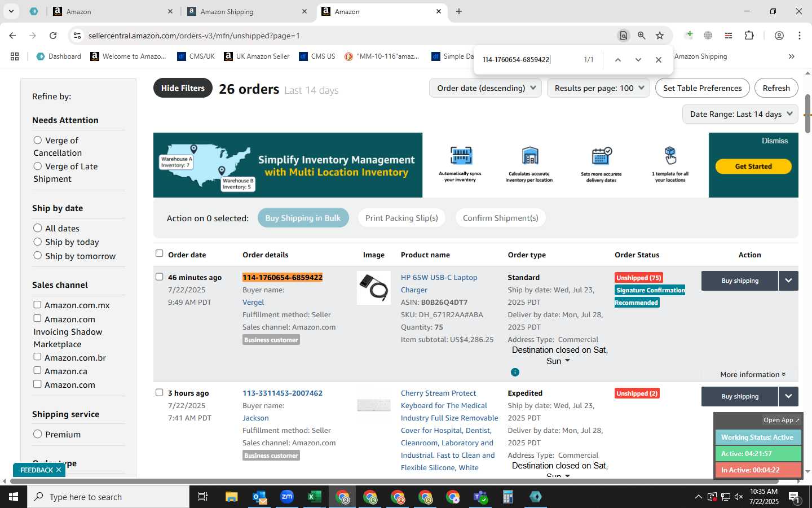The width and height of the screenshot is (812, 508).
Task: Dismiss the FEEDBACK tab with its X
Action: [x=59, y=470]
